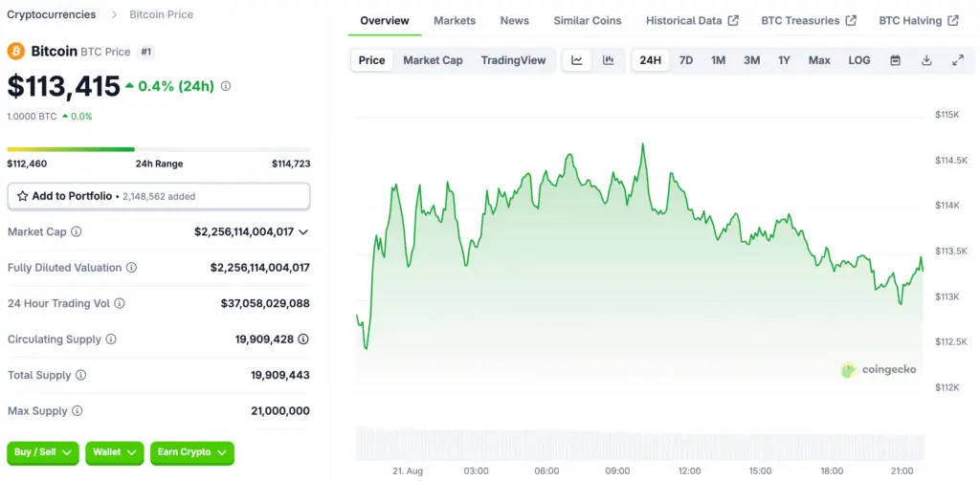Screen dimensions: 980x481
Task: Open the Markets tab
Action: [455, 21]
